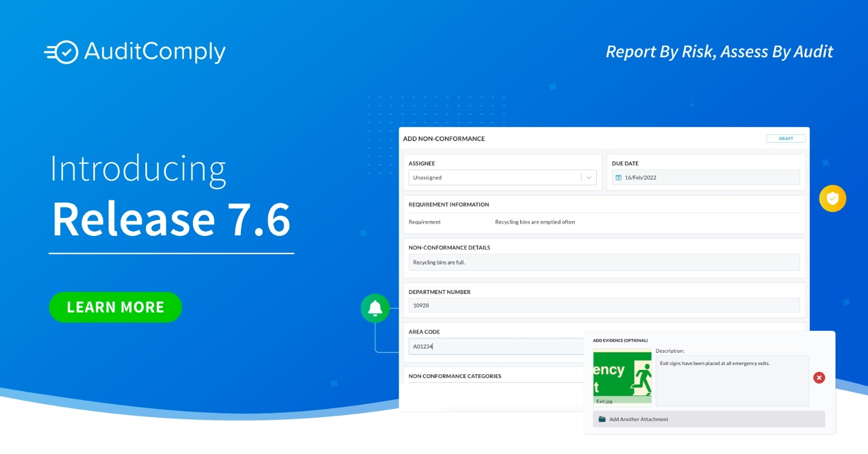Viewport: 868px width, 454px height.
Task: Remove the Exit.jpg attachment with the red X
Action: pyautogui.click(x=819, y=378)
